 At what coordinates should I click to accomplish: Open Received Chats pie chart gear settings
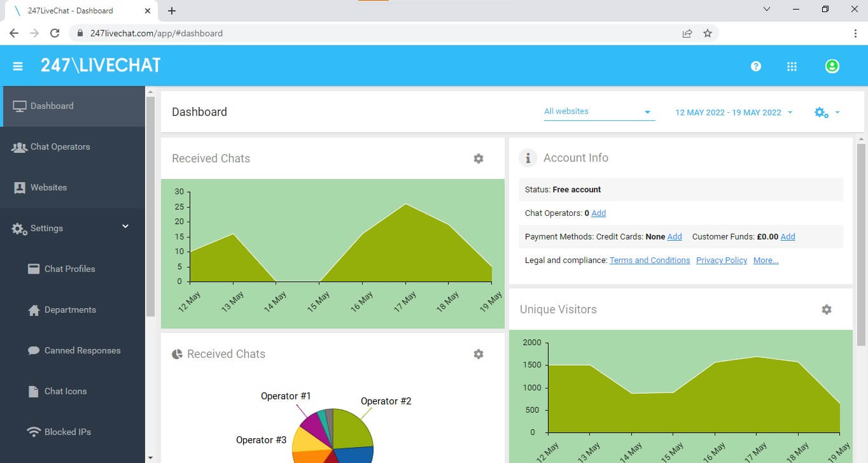pyautogui.click(x=479, y=354)
